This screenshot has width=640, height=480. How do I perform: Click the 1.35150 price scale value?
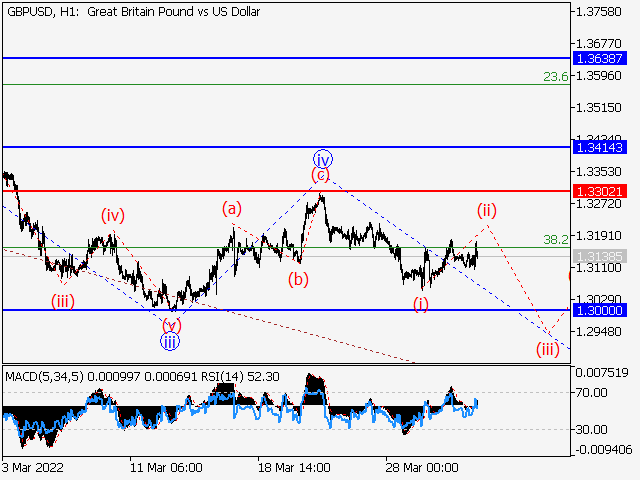[x=598, y=107]
